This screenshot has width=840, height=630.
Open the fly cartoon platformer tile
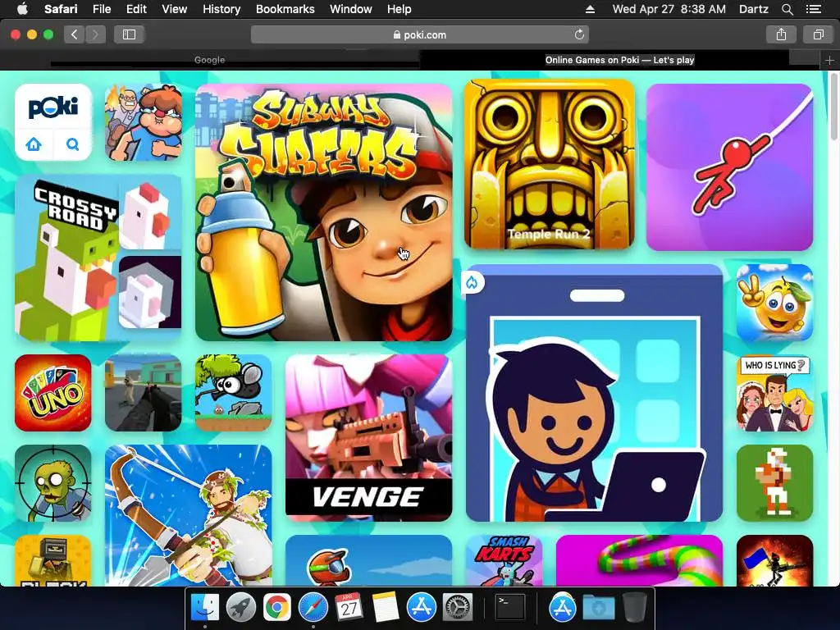point(234,393)
